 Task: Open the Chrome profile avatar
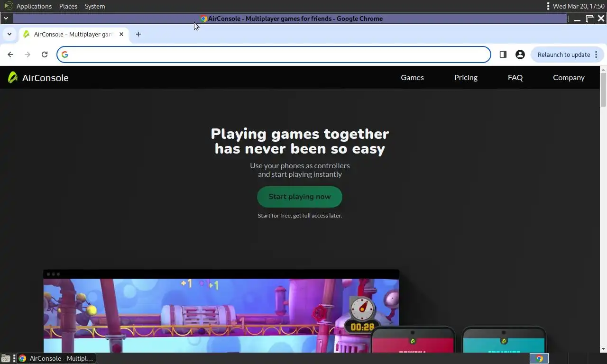[x=520, y=55]
